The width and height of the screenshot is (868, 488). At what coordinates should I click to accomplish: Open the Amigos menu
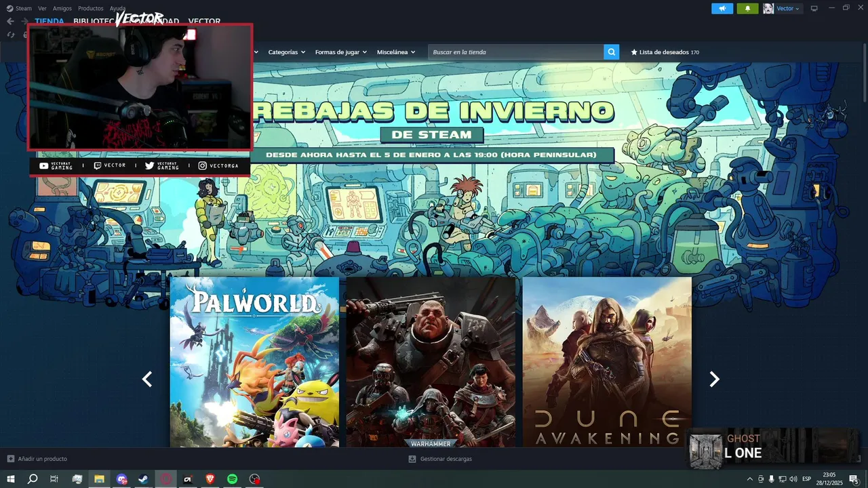tap(62, 8)
